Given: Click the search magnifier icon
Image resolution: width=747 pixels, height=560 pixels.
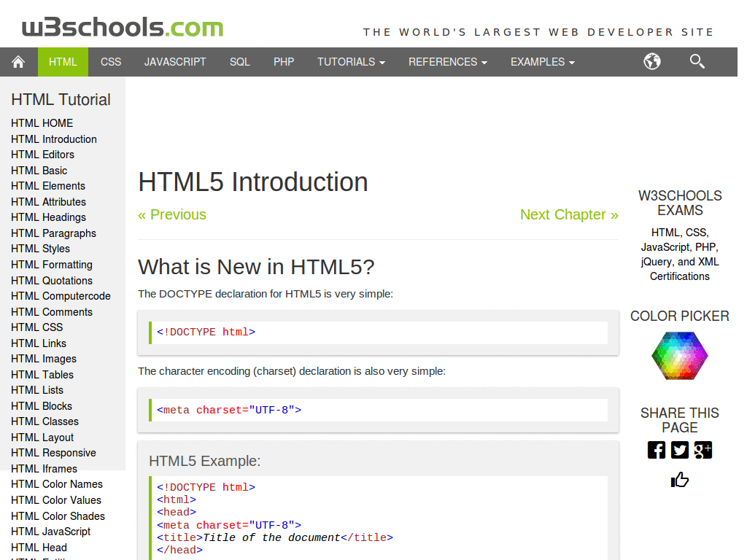Looking at the screenshot, I should pyautogui.click(x=697, y=62).
